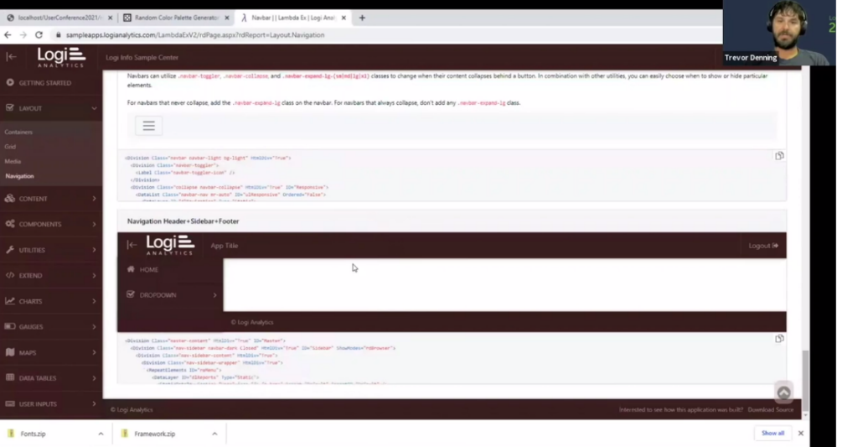Collapse the demo sidebar in sample header

(132, 245)
